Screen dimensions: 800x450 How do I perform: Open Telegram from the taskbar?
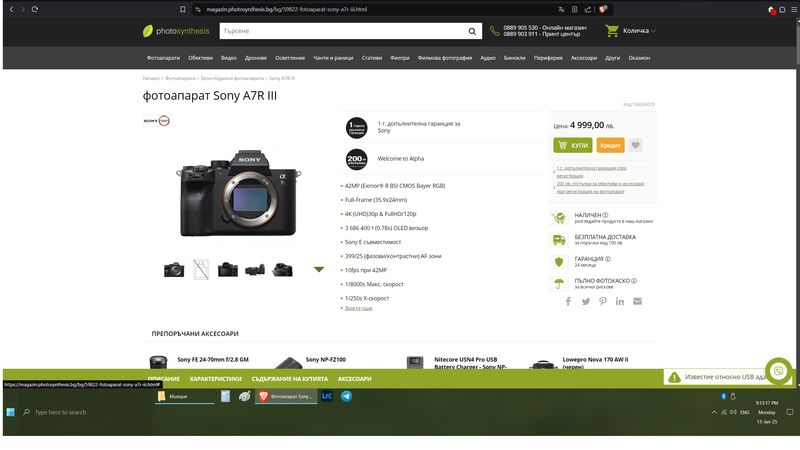346,397
